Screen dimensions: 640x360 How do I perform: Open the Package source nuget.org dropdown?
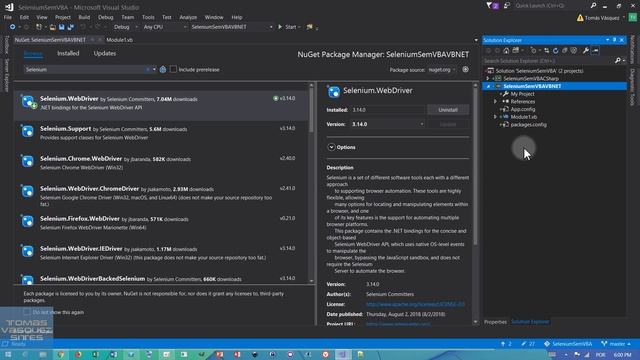pyautogui.click(x=442, y=70)
